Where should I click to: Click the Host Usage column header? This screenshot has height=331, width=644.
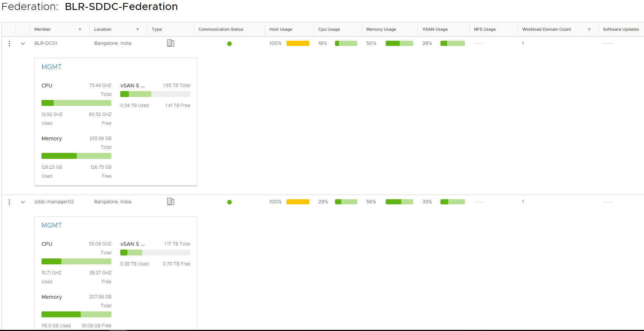(x=281, y=30)
